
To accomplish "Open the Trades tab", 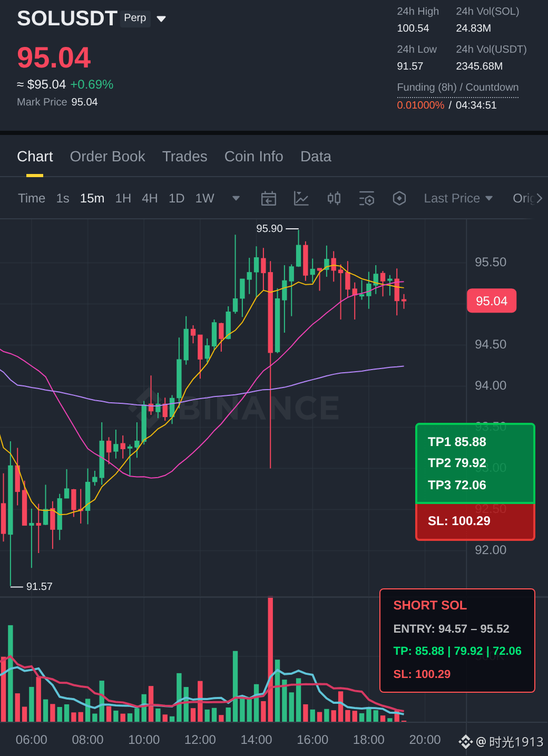I will click(x=184, y=157).
